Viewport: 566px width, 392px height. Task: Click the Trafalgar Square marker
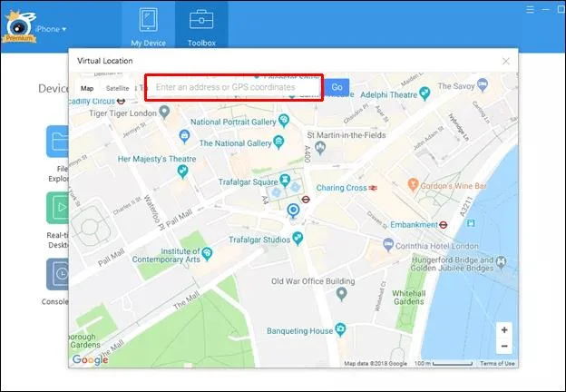(x=285, y=181)
